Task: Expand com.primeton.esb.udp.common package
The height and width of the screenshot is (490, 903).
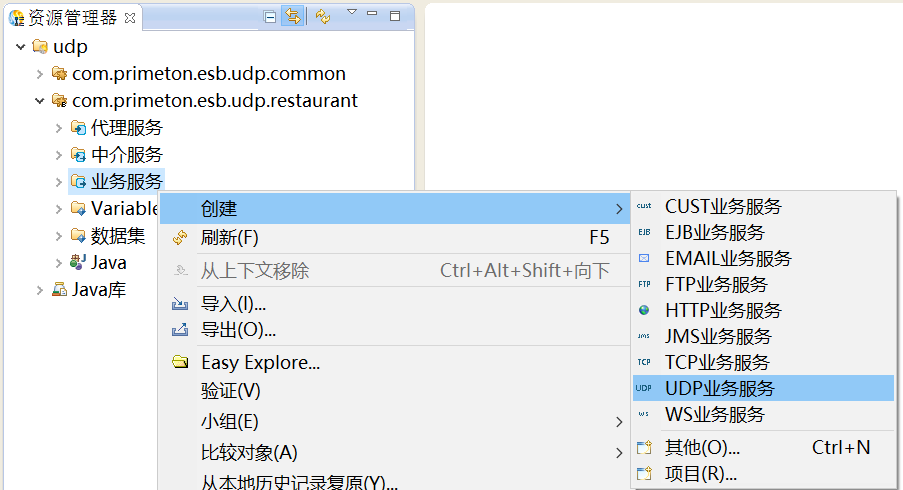Action: click(40, 74)
